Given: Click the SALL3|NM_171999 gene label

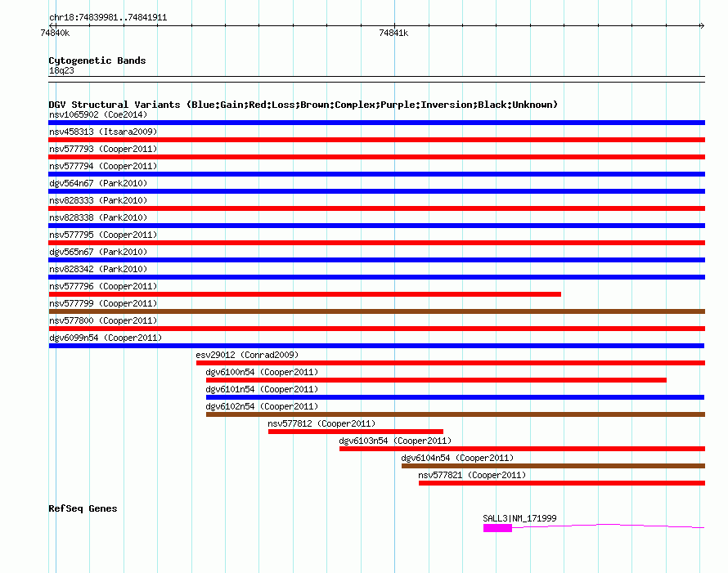Looking at the screenshot, I should pyautogui.click(x=519, y=518).
